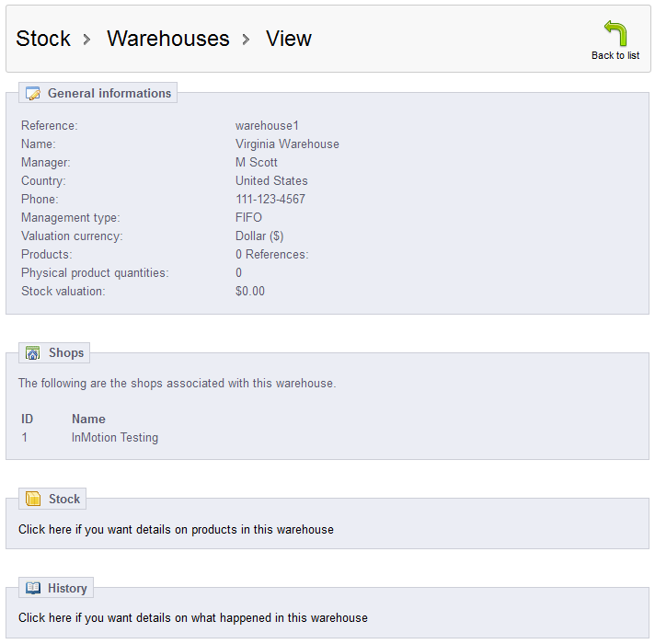Click the History book icon

pyautogui.click(x=33, y=588)
